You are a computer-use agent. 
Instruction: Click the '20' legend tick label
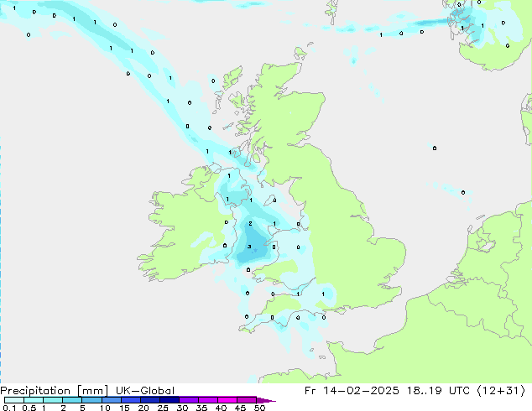point(143,408)
